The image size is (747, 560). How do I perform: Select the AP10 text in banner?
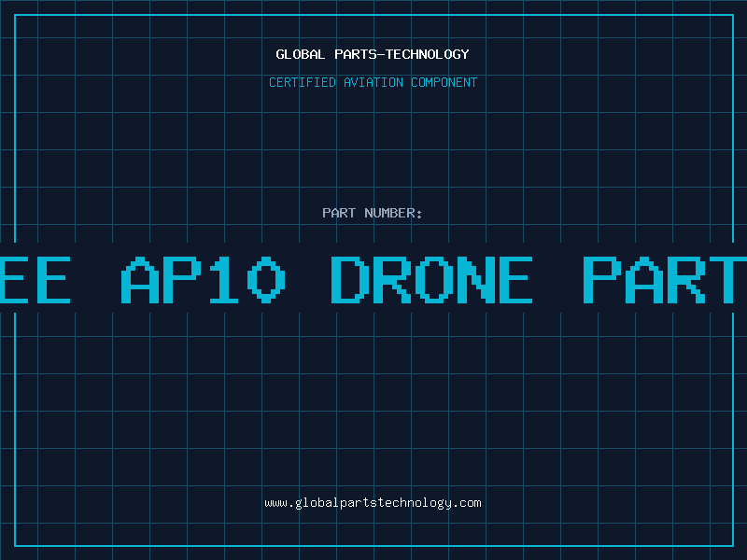pos(204,280)
